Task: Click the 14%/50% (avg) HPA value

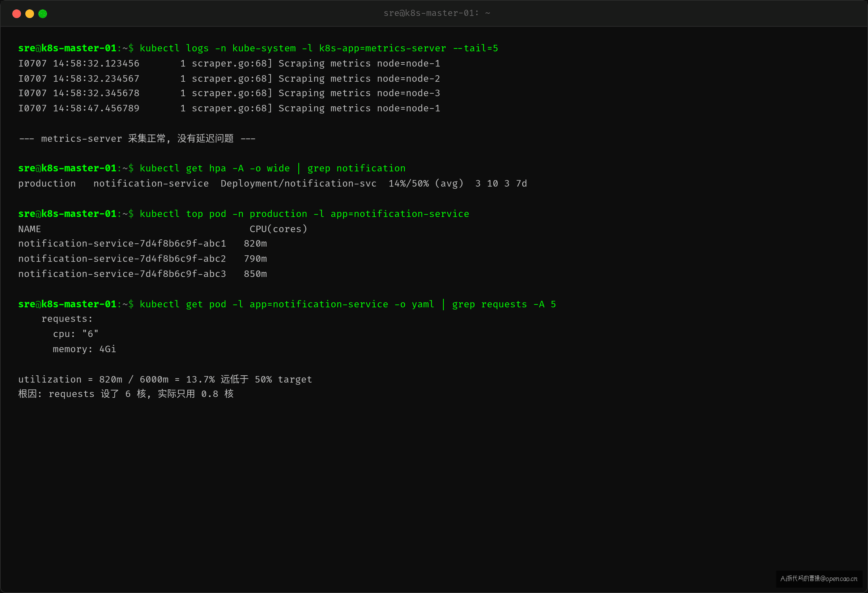Action: (426, 183)
